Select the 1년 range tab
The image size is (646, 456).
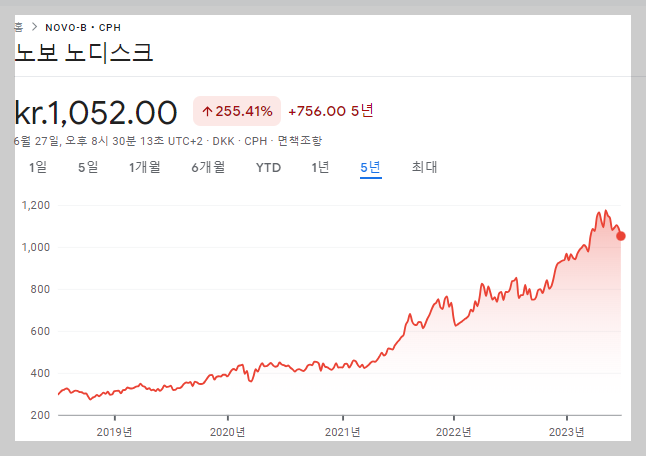pyautogui.click(x=320, y=167)
